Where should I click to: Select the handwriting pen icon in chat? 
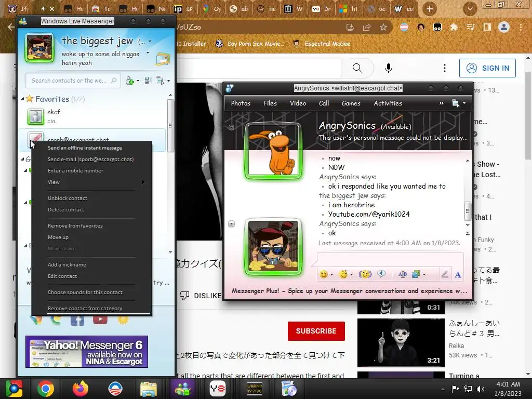(445, 274)
